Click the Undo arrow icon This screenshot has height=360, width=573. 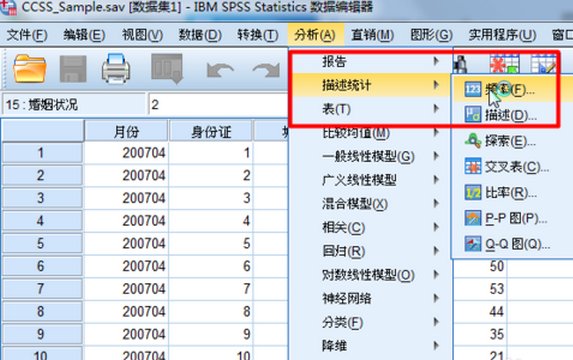pos(220,69)
